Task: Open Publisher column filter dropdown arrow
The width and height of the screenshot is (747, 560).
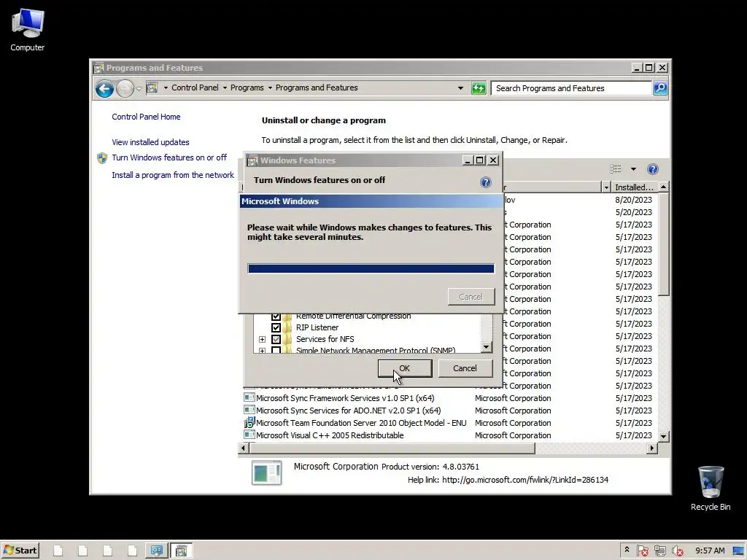Action: [x=606, y=187]
